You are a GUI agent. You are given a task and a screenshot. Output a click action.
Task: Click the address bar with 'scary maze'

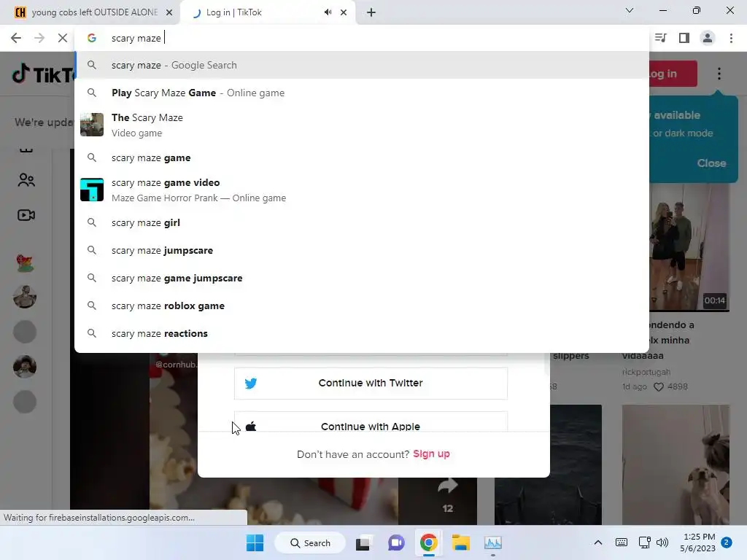pyautogui.click(x=362, y=38)
